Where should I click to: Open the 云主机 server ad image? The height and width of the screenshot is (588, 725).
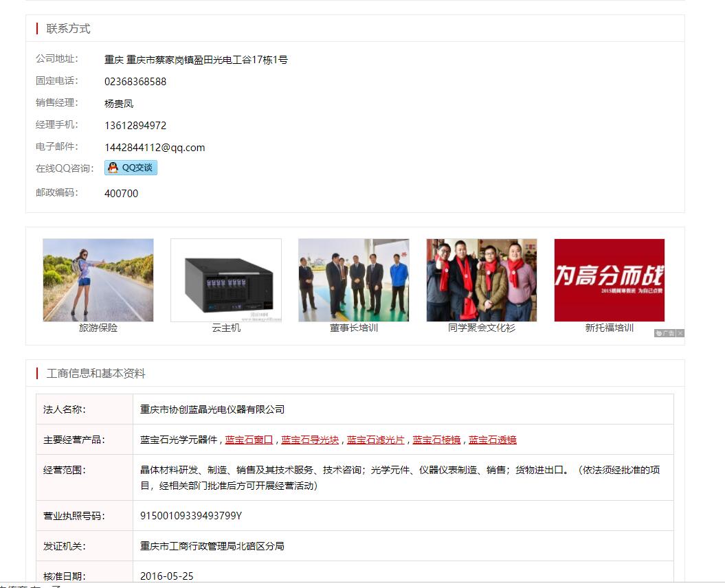pyautogui.click(x=226, y=280)
